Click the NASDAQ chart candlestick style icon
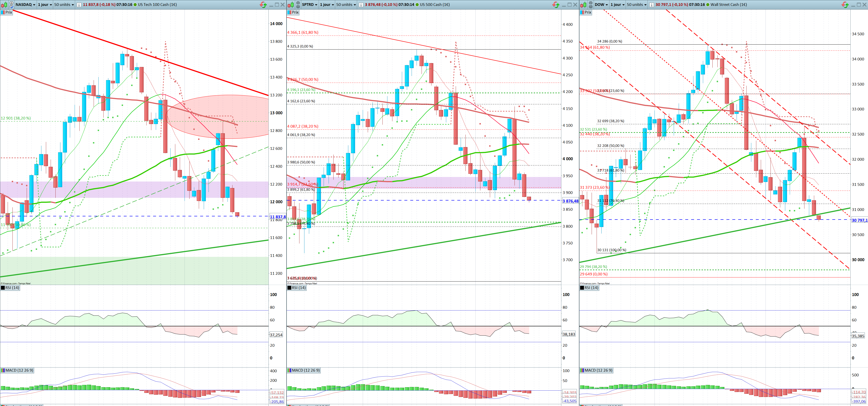The image size is (868, 406). tap(4, 5)
